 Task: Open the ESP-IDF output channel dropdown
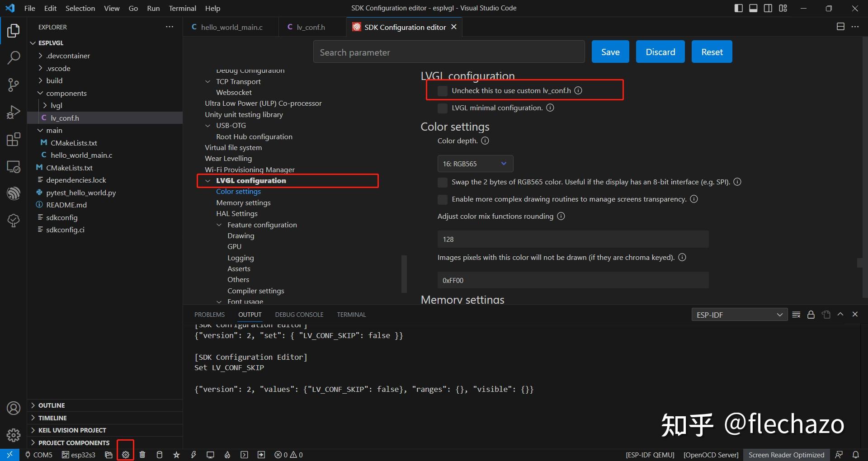click(x=739, y=315)
